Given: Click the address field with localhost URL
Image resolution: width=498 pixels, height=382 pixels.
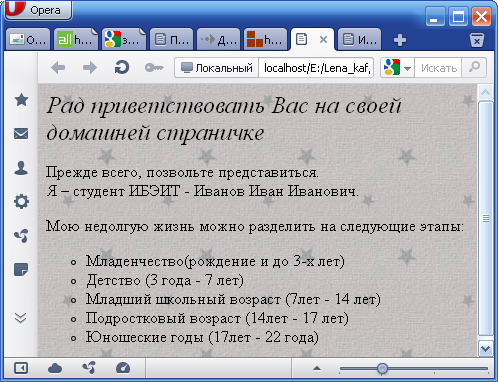Looking at the screenshot, I should 316,68.
